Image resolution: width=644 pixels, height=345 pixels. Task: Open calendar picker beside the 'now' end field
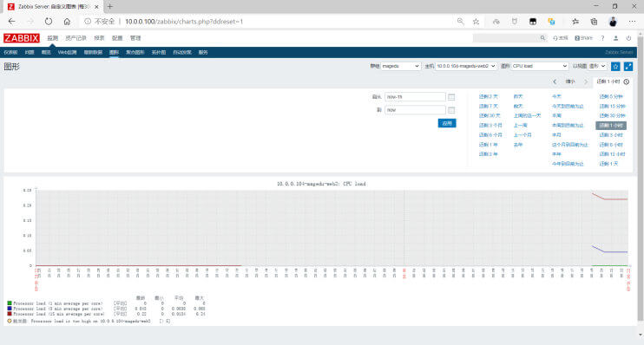[x=451, y=110]
